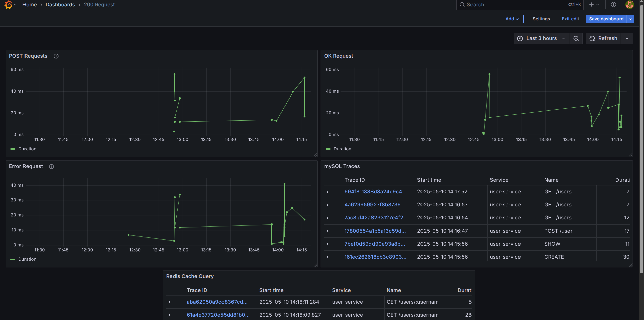Click the help question mark icon
644x320 pixels.
[613, 5]
